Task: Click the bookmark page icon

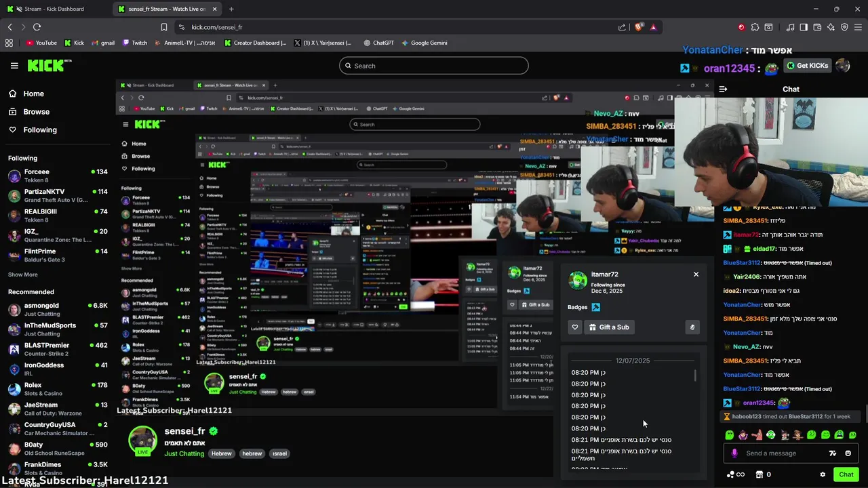Action: [x=163, y=27]
